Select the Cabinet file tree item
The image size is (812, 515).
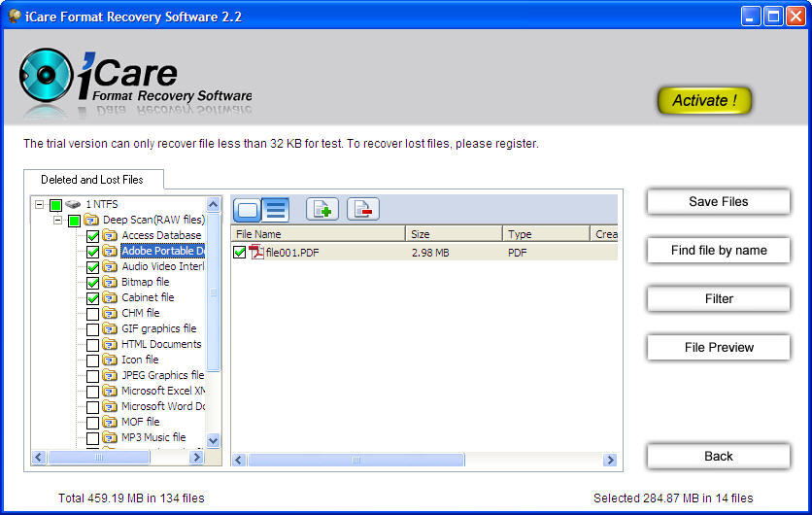click(x=148, y=297)
